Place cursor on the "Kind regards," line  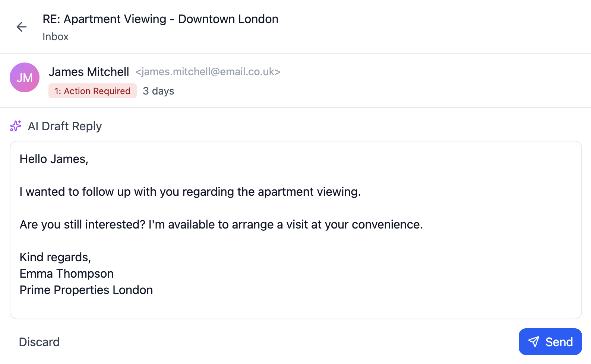(x=55, y=257)
